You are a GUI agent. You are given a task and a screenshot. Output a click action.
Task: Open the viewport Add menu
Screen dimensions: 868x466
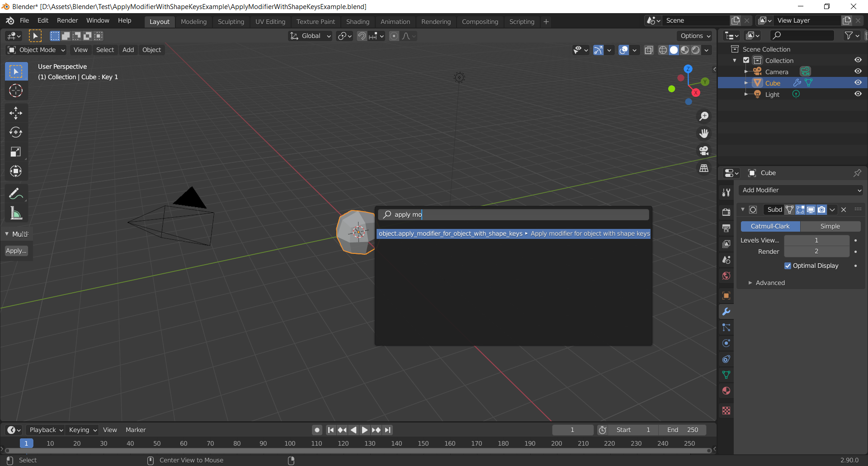(128, 50)
